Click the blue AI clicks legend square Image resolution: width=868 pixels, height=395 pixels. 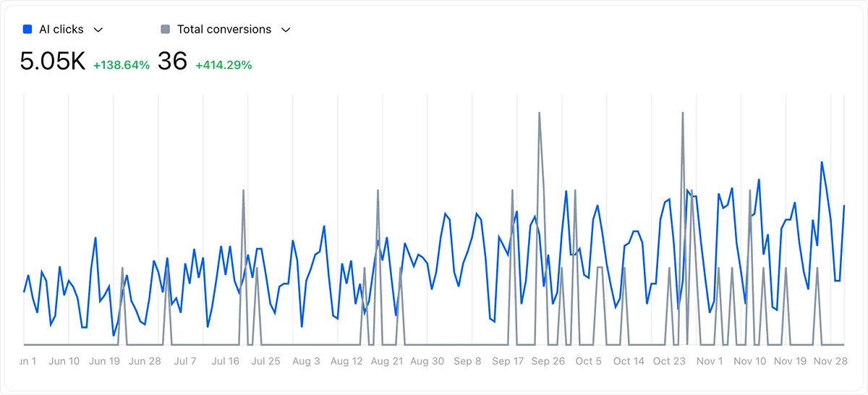pyautogui.click(x=27, y=30)
